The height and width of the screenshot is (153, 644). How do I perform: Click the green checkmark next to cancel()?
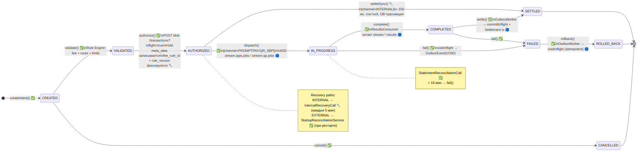point(329,145)
